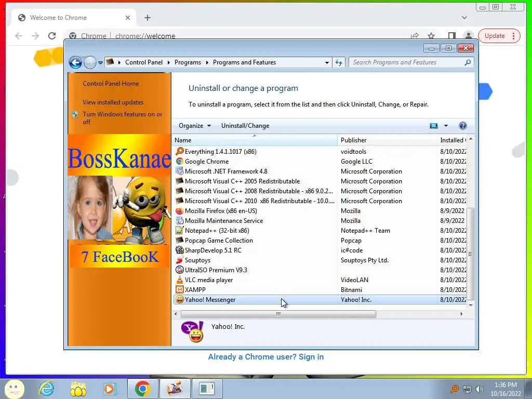Click the UltraISO Premium disc icon

click(x=179, y=270)
